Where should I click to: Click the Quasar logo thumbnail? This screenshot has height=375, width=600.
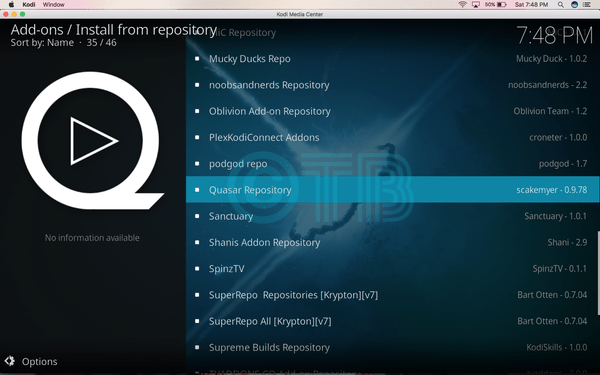(93, 140)
